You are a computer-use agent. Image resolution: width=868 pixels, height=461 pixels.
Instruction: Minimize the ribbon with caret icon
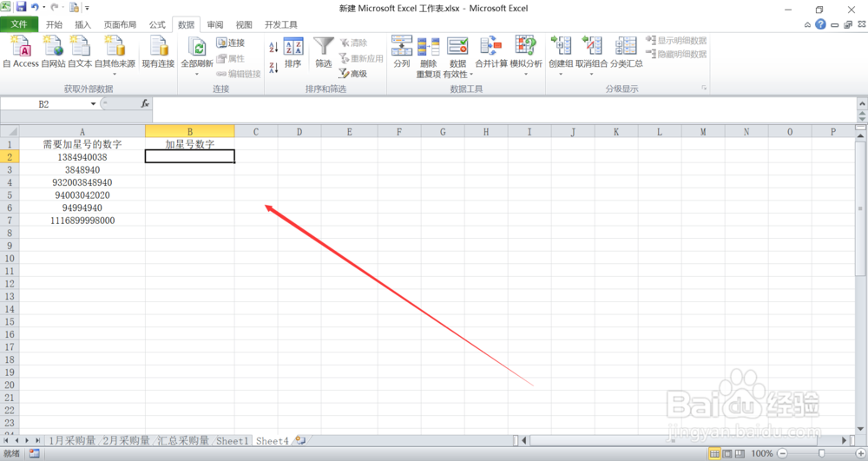coord(807,25)
